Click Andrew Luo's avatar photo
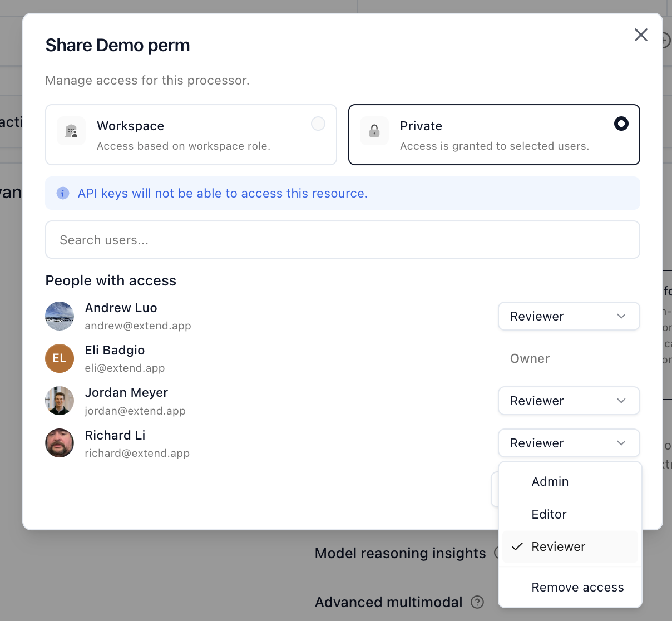672x621 pixels. (60, 316)
